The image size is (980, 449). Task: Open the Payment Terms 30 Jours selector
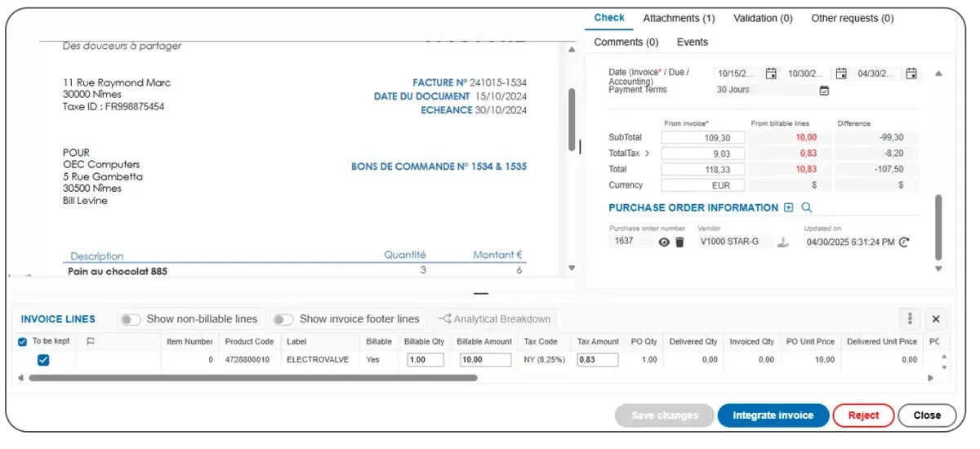[x=824, y=91]
